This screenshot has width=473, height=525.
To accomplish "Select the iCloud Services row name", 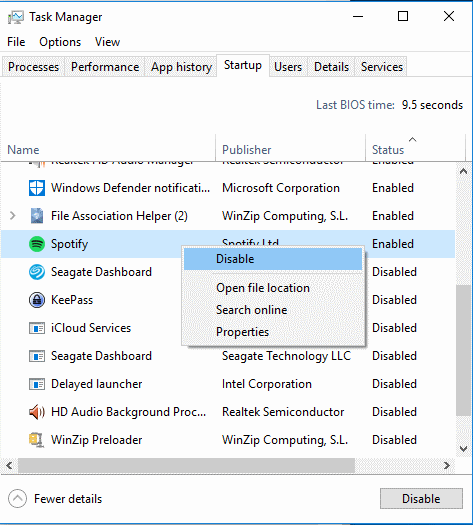I will click(91, 328).
